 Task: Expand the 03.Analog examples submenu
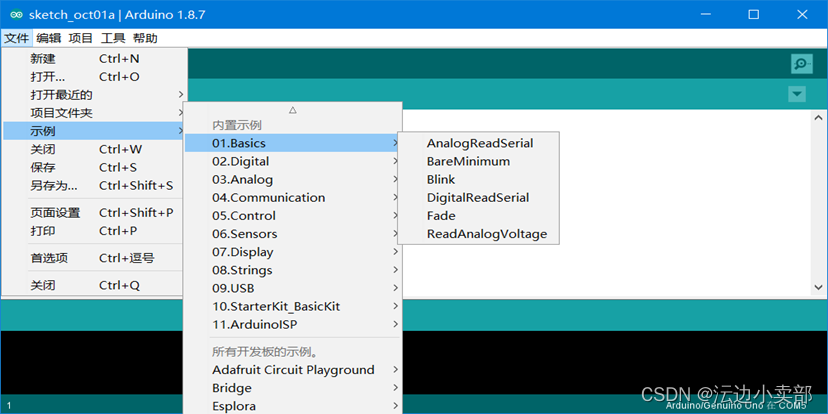(x=293, y=179)
